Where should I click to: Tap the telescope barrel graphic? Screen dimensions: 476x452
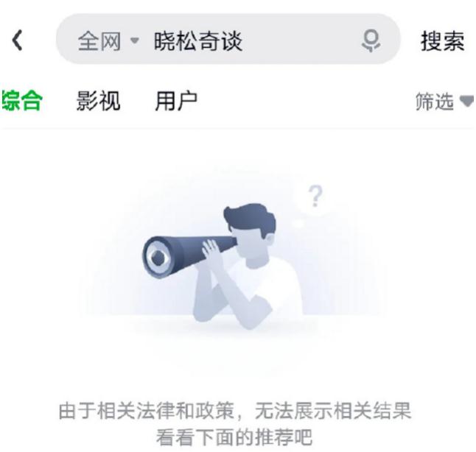tap(189, 255)
